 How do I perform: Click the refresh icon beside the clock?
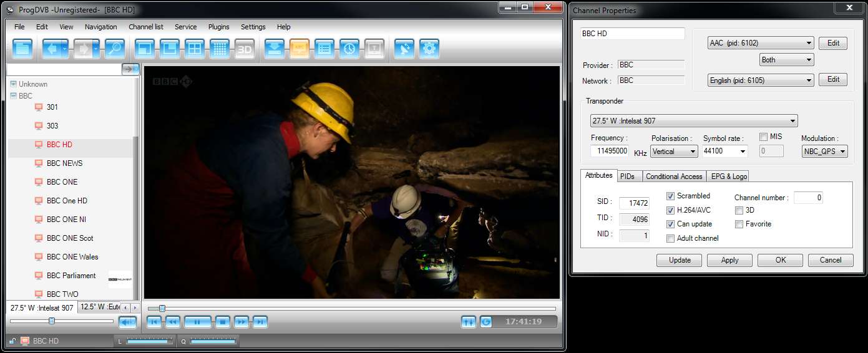pyautogui.click(x=486, y=322)
